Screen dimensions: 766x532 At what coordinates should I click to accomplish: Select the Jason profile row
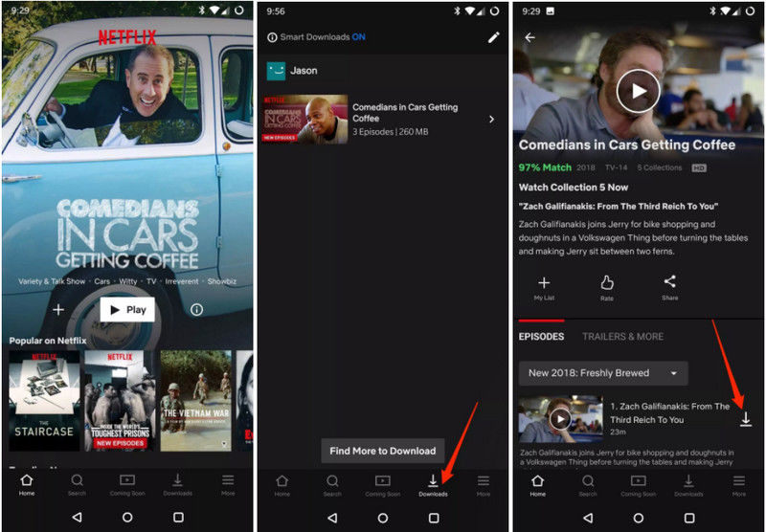(383, 71)
